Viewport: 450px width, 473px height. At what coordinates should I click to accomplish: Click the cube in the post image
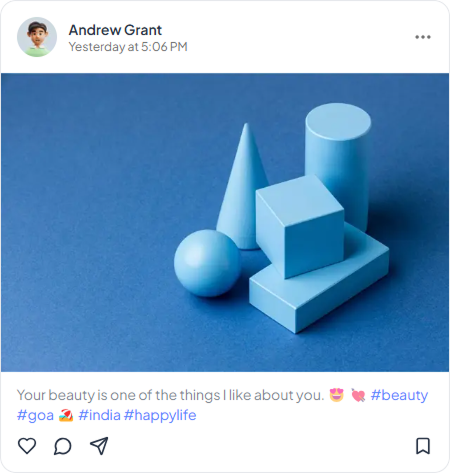tap(300, 227)
